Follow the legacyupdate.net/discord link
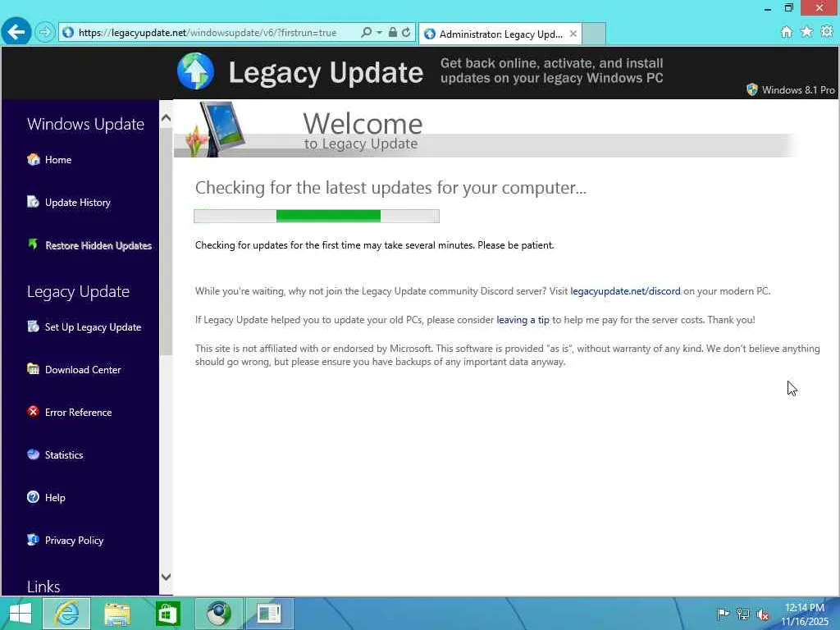Viewport: 840px width, 630px height. tap(625, 291)
